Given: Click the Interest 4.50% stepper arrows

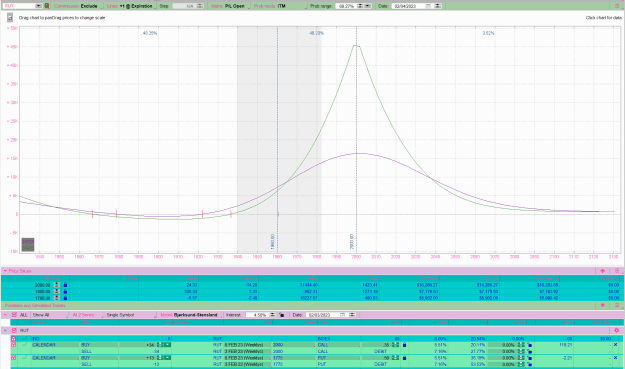Looking at the screenshot, I should tap(272, 315).
